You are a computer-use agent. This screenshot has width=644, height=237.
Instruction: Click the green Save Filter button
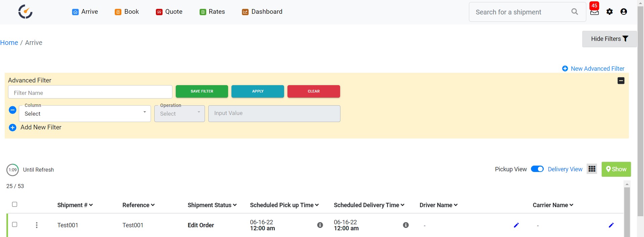[202, 91]
